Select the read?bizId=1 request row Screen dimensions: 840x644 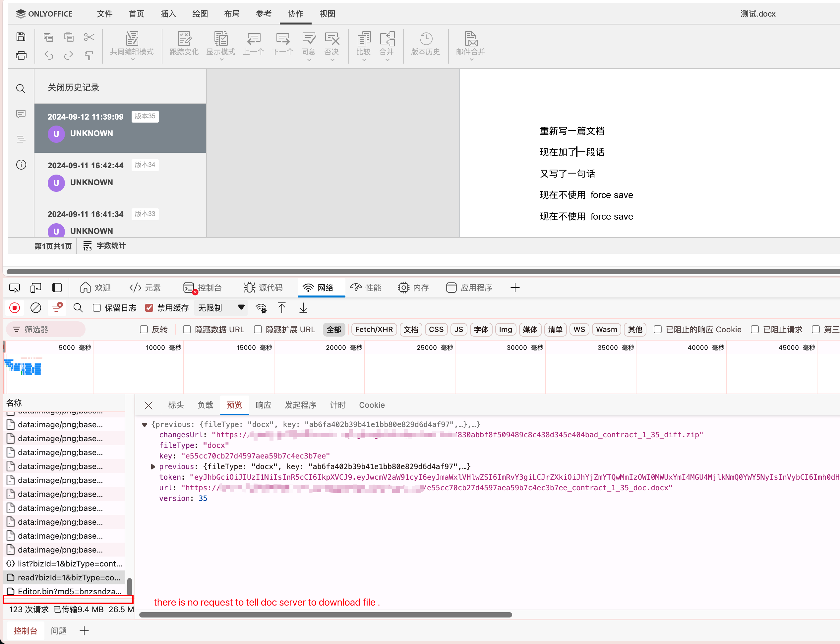(x=64, y=578)
